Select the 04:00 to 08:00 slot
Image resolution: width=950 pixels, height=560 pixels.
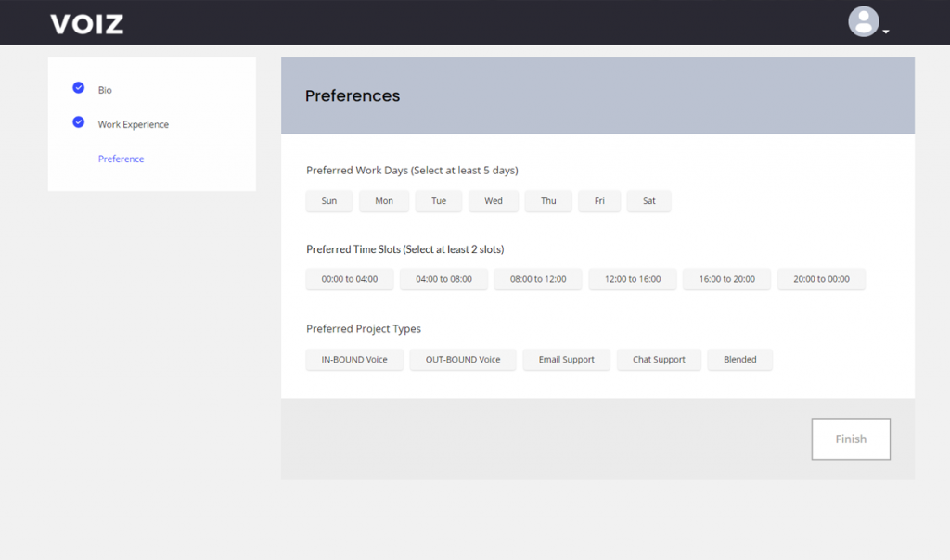443,279
